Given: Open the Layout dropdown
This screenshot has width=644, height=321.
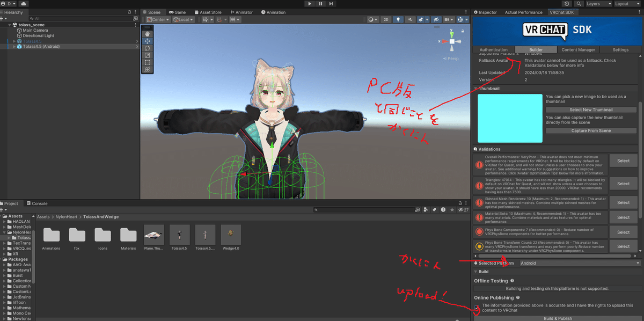Looking at the screenshot, I should 627,4.
